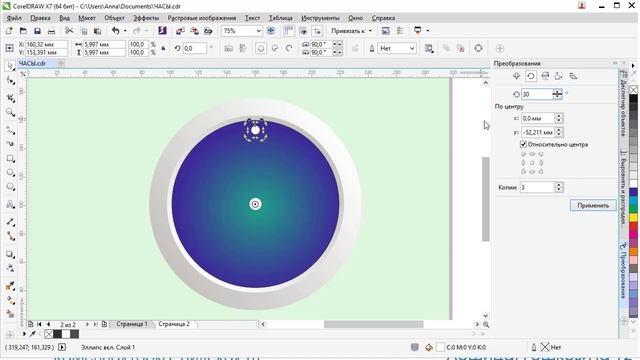Select the Rectangle tool in the toolbox

[x=10, y=159]
